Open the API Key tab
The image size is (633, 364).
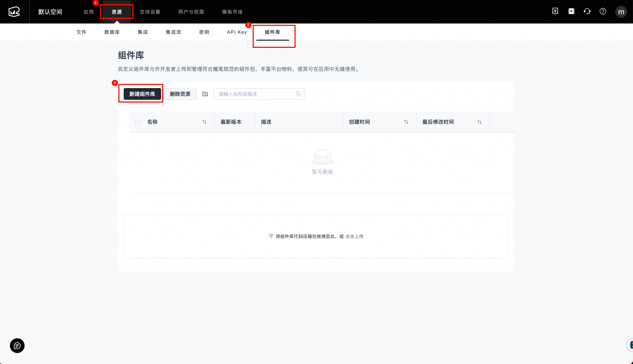click(237, 32)
